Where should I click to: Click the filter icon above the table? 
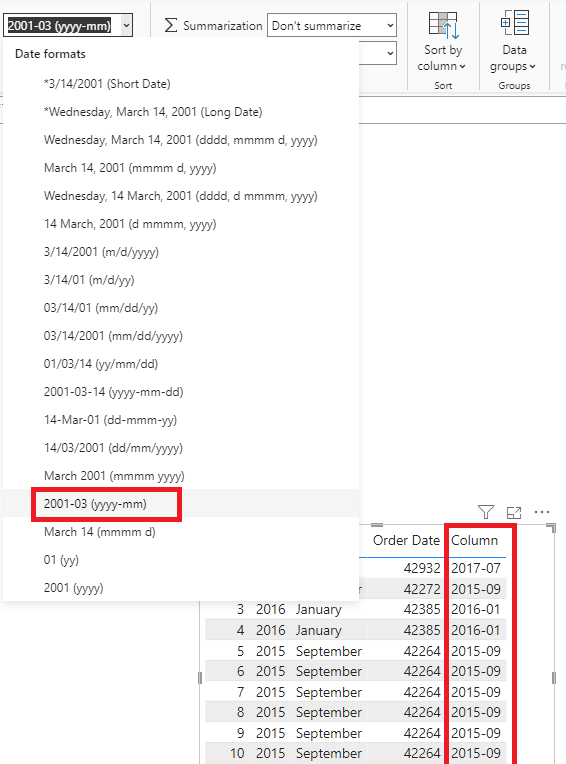click(486, 512)
